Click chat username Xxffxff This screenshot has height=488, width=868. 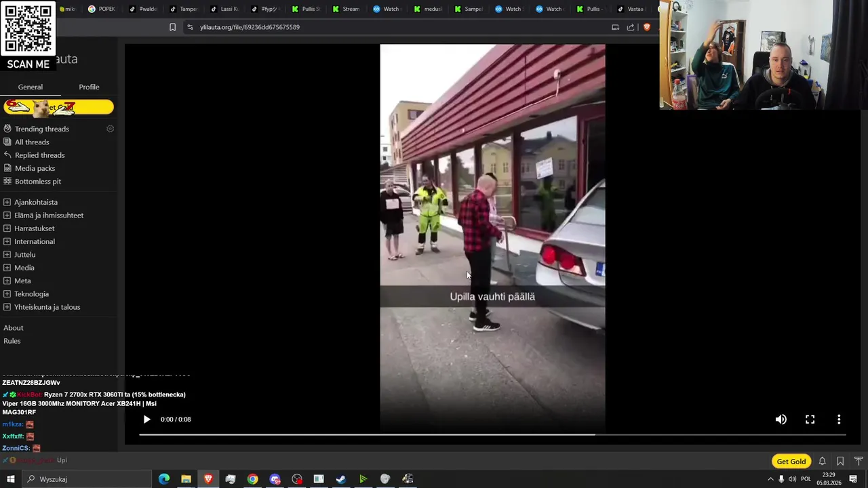click(13, 436)
